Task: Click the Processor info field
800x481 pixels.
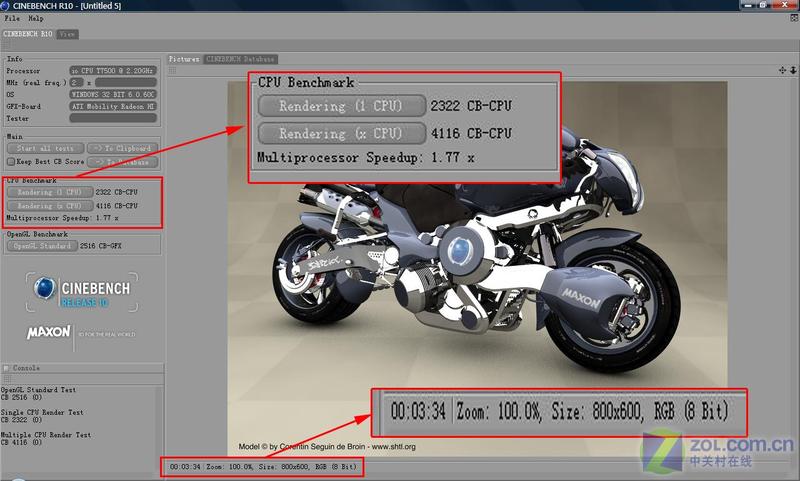Action: pos(113,70)
